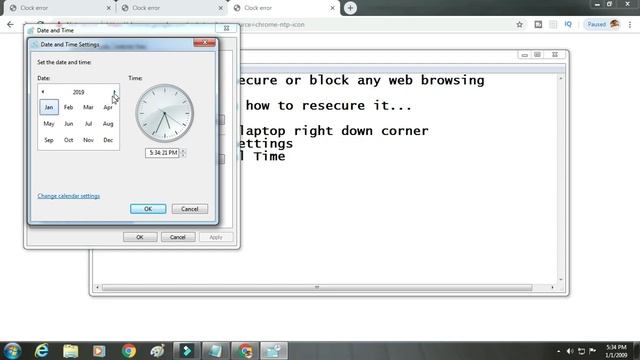Image resolution: width=640 pixels, height=360 pixels.
Task: Decrease the time with down spinner
Action: click(x=183, y=155)
